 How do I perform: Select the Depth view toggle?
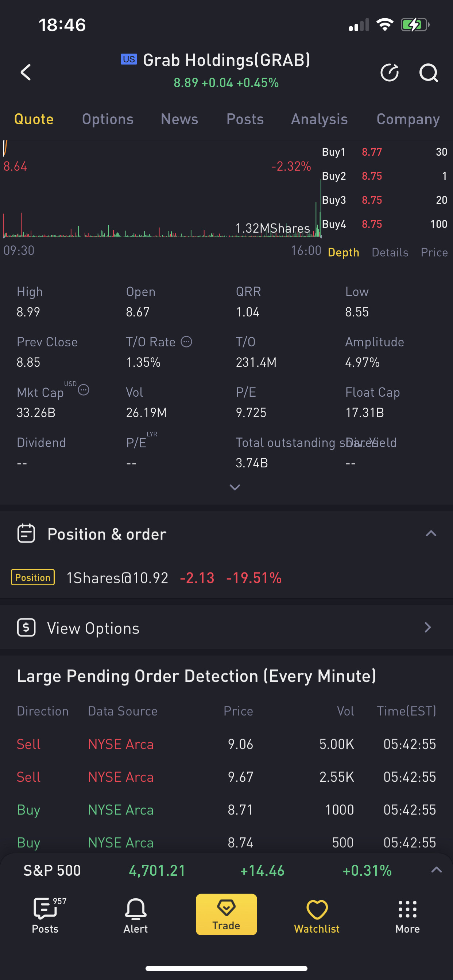pos(343,252)
